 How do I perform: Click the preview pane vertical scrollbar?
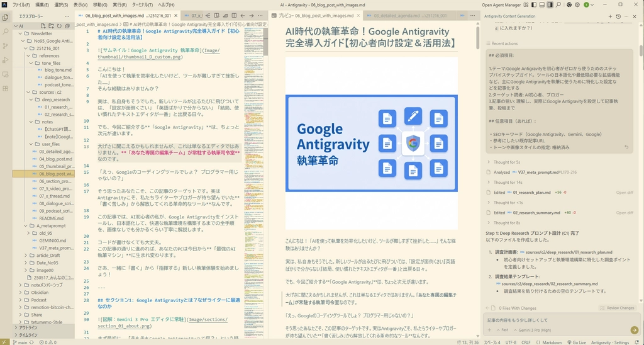click(x=477, y=37)
